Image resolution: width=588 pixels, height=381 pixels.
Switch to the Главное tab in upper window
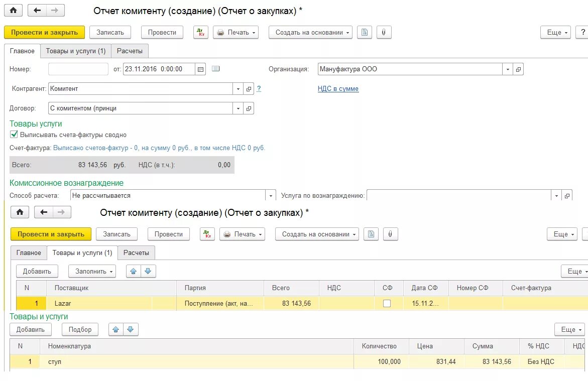click(22, 51)
